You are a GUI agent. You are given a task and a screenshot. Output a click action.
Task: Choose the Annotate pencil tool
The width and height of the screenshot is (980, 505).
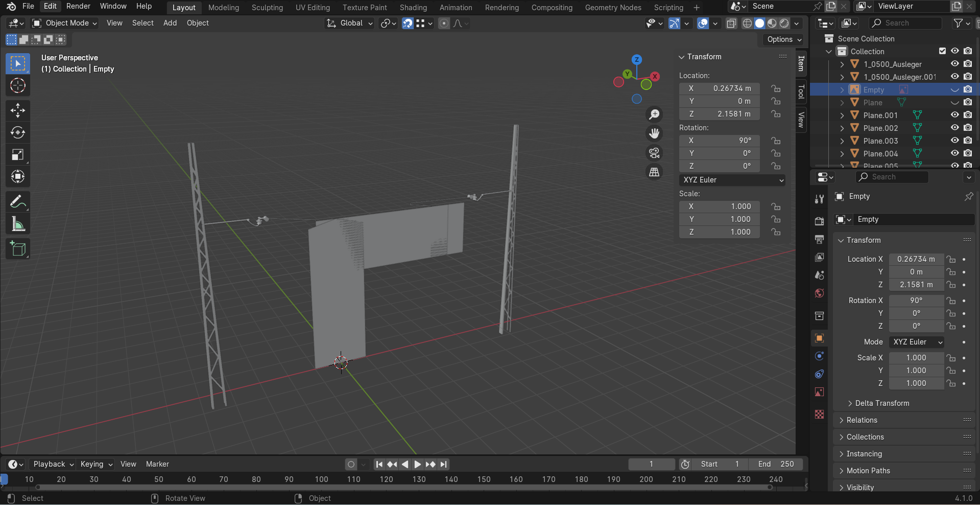pyautogui.click(x=18, y=202)
